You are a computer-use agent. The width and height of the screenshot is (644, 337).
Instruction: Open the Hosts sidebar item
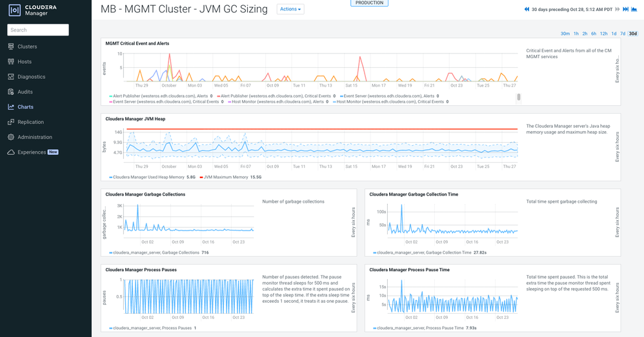click(25, 61)
